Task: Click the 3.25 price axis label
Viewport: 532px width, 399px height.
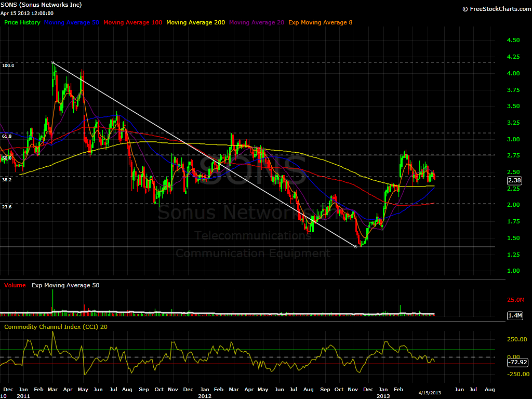Action: 513,123
